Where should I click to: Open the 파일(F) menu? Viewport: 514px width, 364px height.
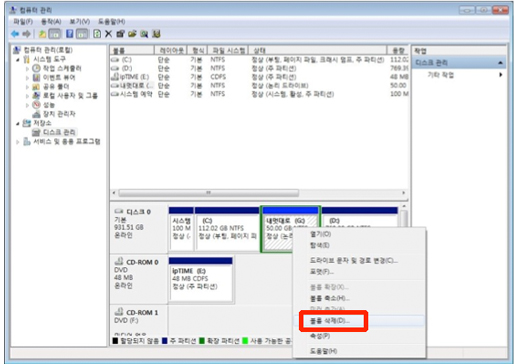pyautogui.click(x=23, y=22)
